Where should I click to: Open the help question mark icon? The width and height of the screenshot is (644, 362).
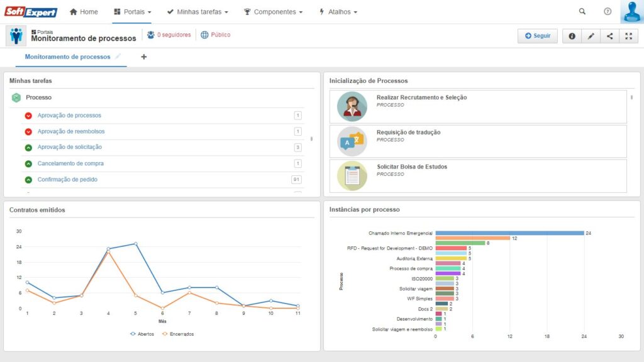coord(608,12)
